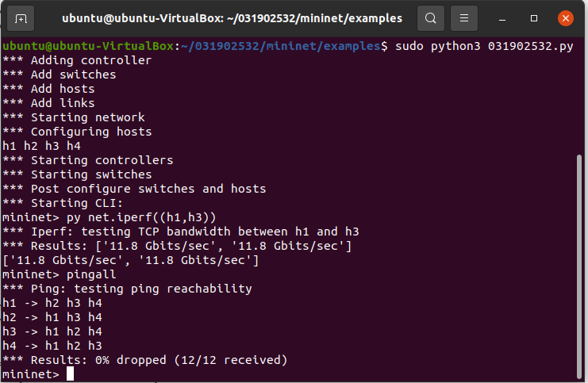
Task: Click the Iperf Results Gbits/sec line
Action: pyautogui.click(x=177, y=246)
